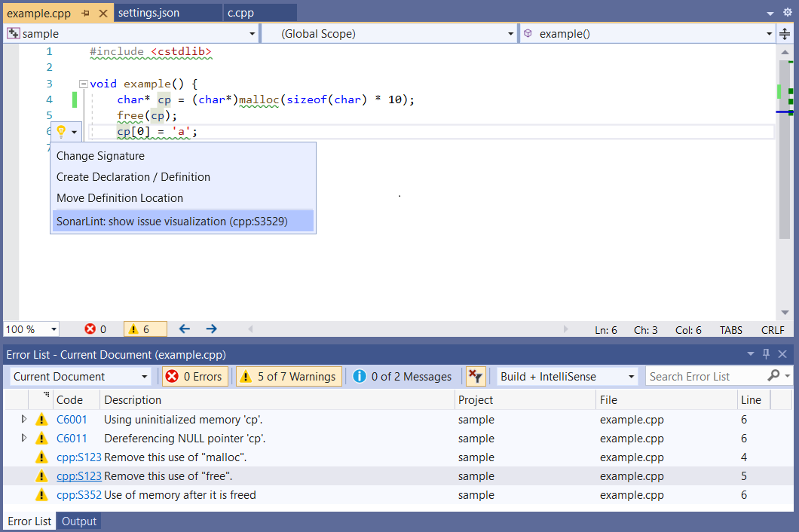This screenshot has height=532, width=799.
Task: Switch to the Error List tab
Action: [29, 521]
